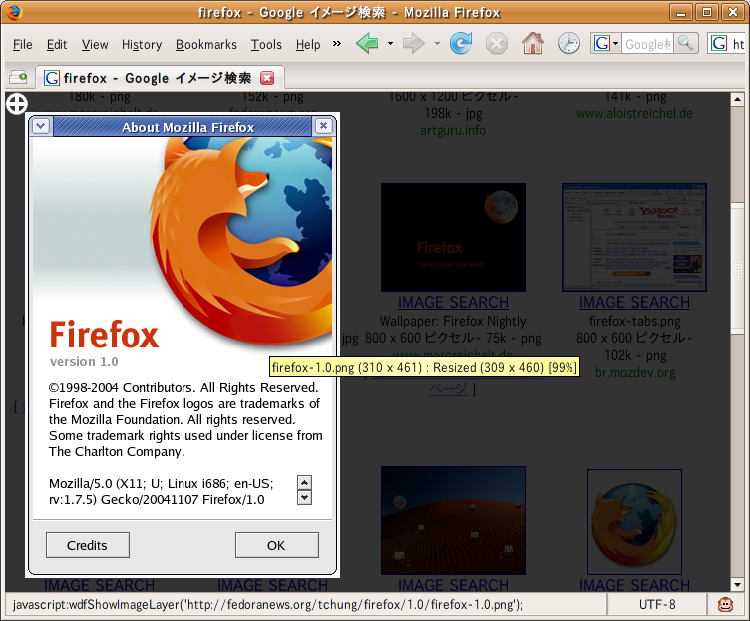Click the user agent scroll up arrow

pyautogui.click(x=304, y=482)
